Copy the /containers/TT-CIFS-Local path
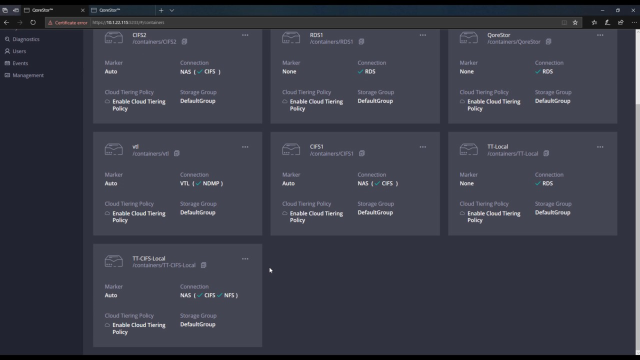Screen dimensions: 640x360 click(203, 265)
